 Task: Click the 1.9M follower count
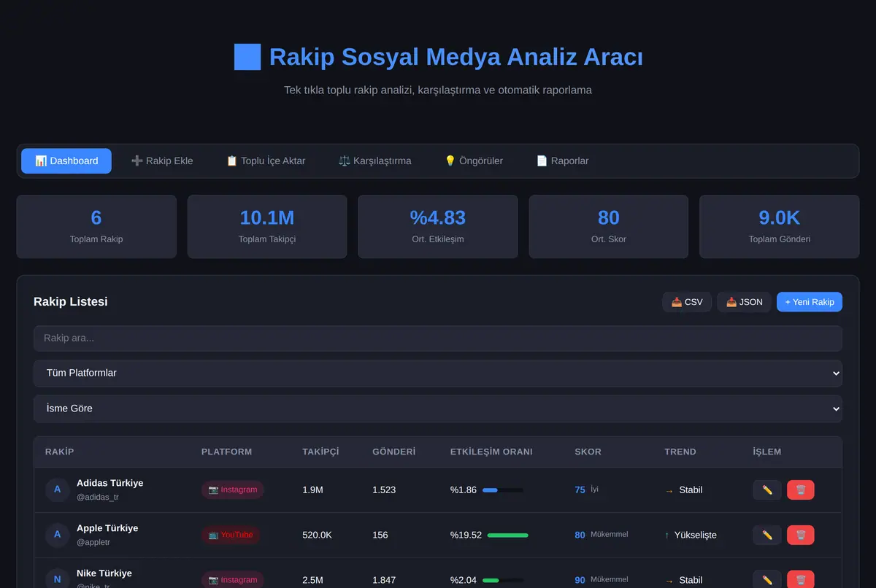[312, 490]
